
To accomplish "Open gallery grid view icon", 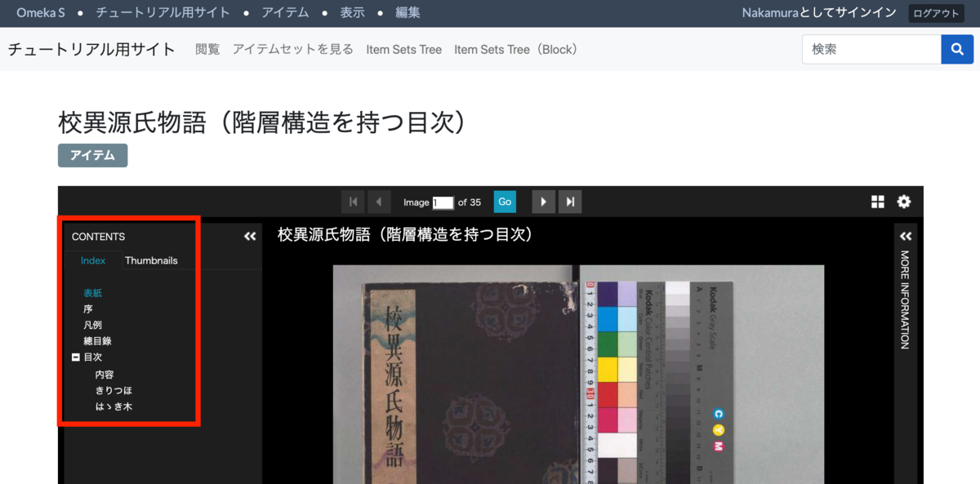I will [878, 202].
